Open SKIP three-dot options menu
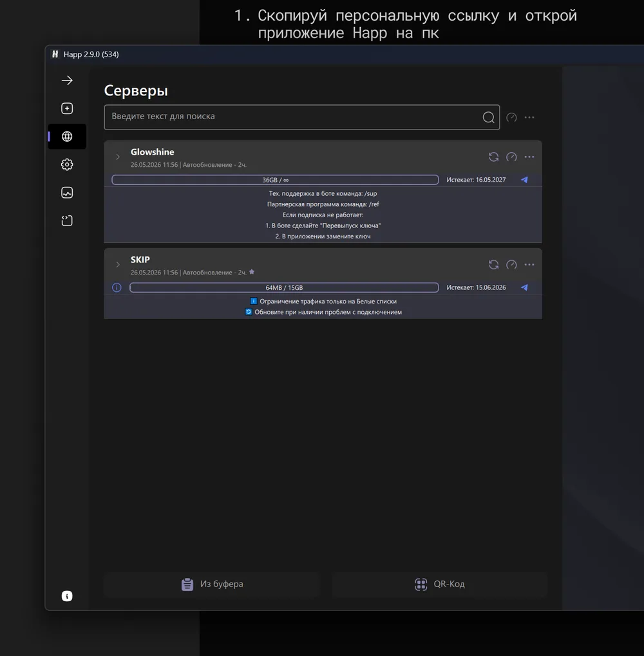 (x=529, y=264)
